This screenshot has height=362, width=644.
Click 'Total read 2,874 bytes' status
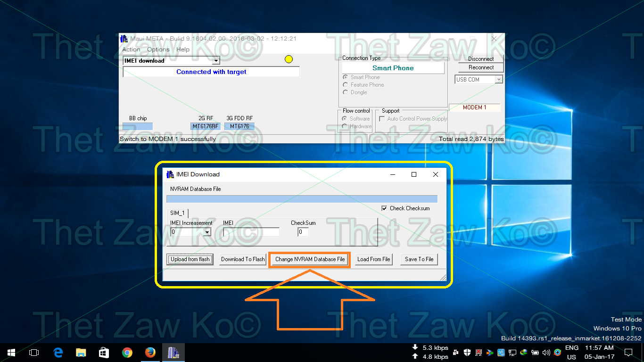471,139
